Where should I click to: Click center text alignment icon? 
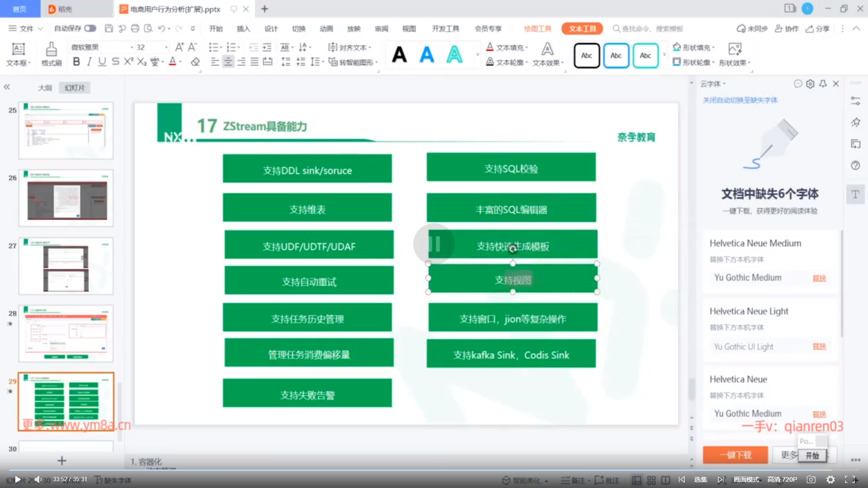(228, 62)
